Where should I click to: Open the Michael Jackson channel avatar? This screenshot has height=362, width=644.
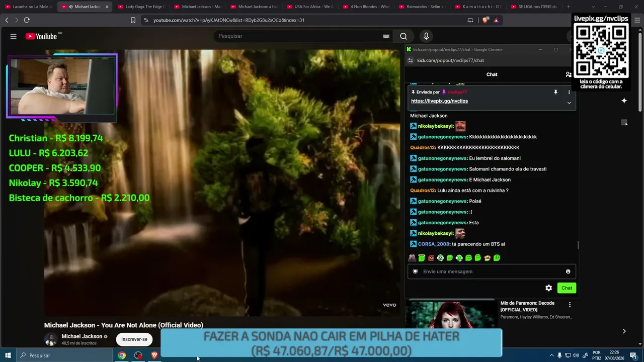coord(51,339)
